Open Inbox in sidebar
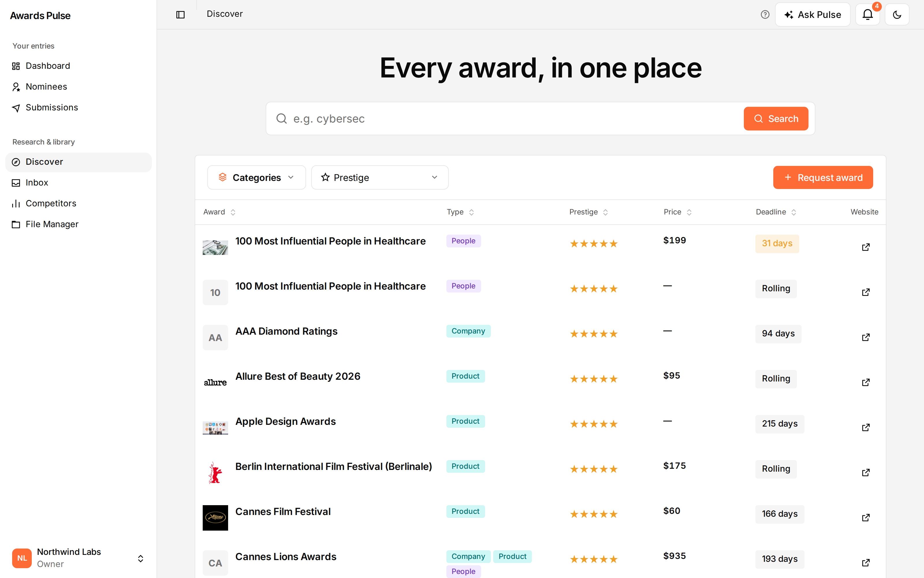924x578 pixels. click(x=78, y=183)
